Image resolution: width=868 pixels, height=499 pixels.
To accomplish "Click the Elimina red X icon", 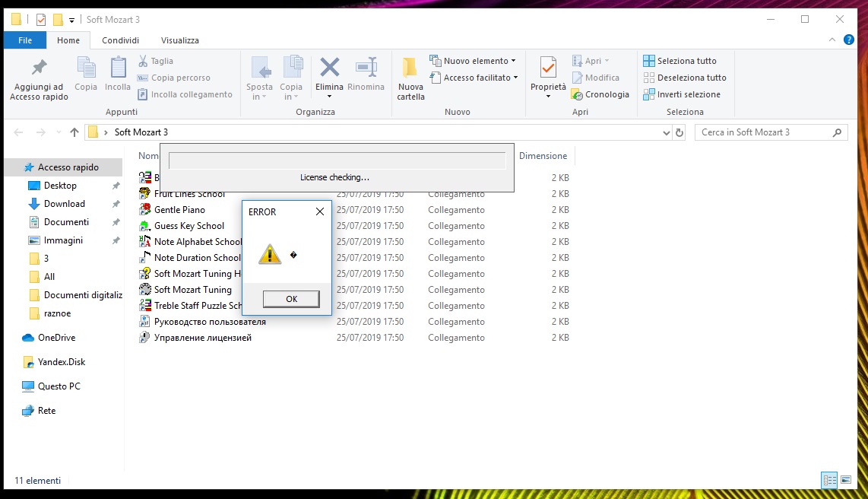I will (329, 68).
